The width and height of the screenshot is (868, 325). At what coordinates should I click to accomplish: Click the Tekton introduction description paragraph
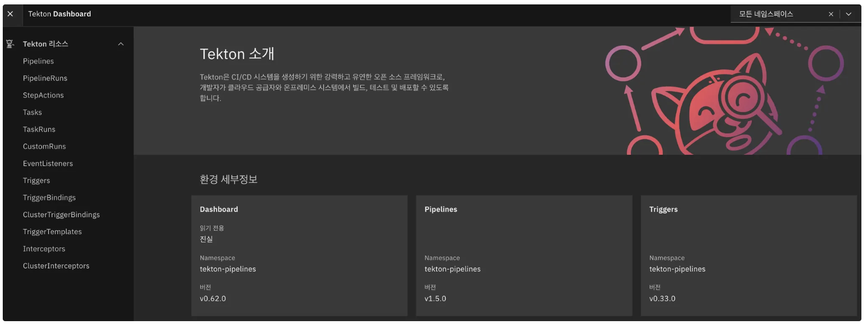[325, 88]
